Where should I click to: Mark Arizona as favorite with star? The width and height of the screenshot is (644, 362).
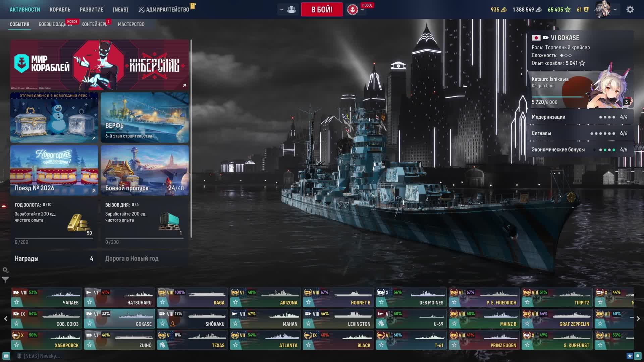[235, 302]
